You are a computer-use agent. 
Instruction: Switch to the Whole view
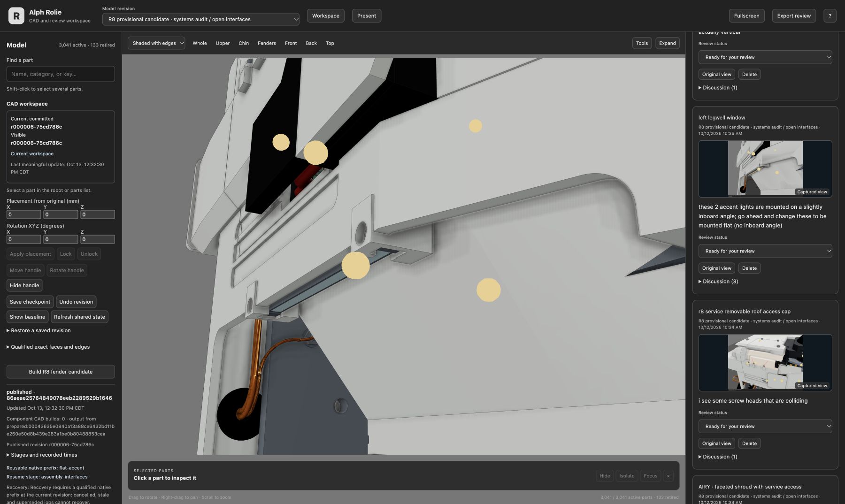coord(200,43)
